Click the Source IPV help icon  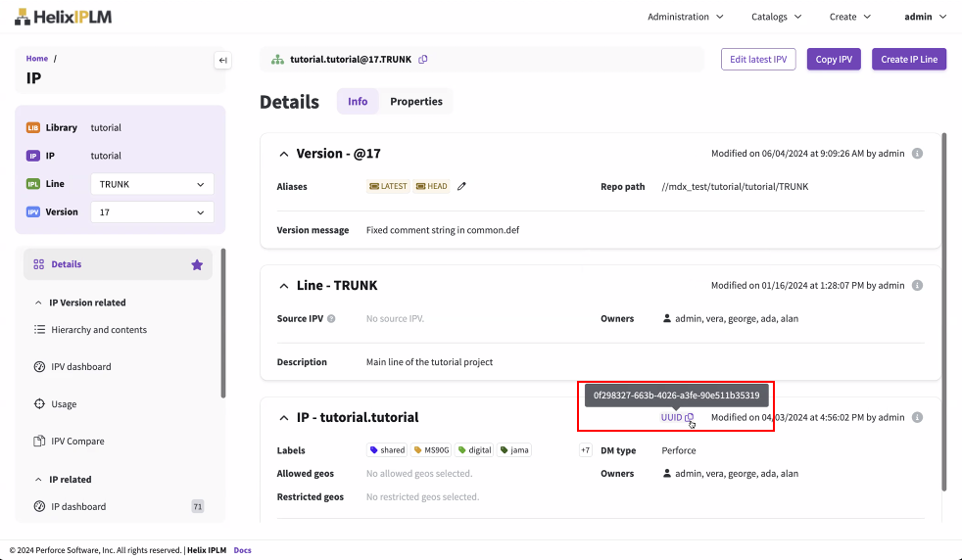pyautogui.click(x=331, y=319)
